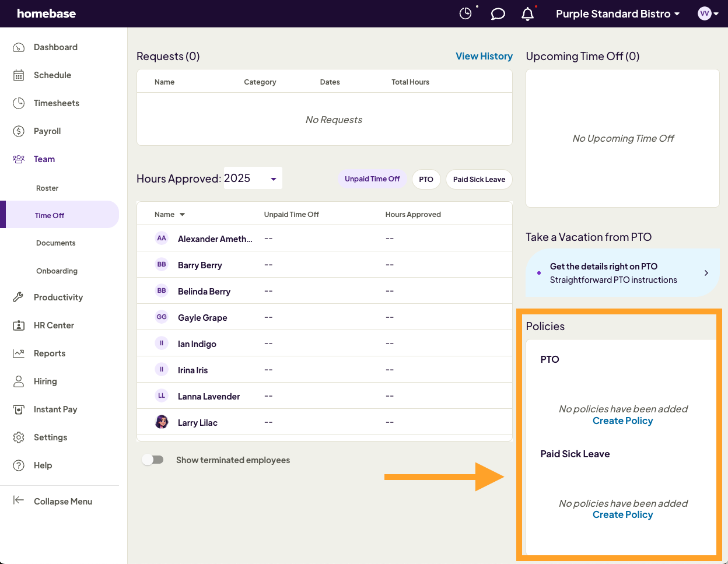Screen dimensions: 728x564
Task: Select the Unpaid Time Off filter pill
Action: [372, 179]
